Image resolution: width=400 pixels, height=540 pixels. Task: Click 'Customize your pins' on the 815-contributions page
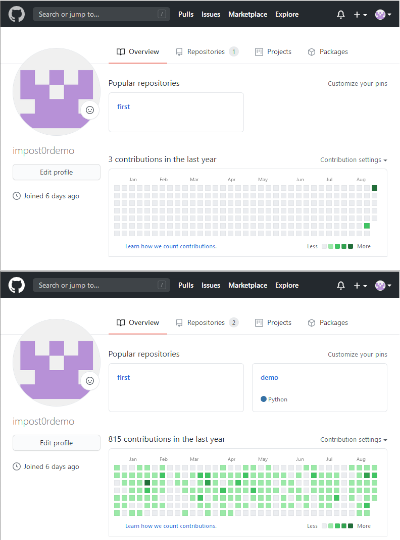(357, 354)
